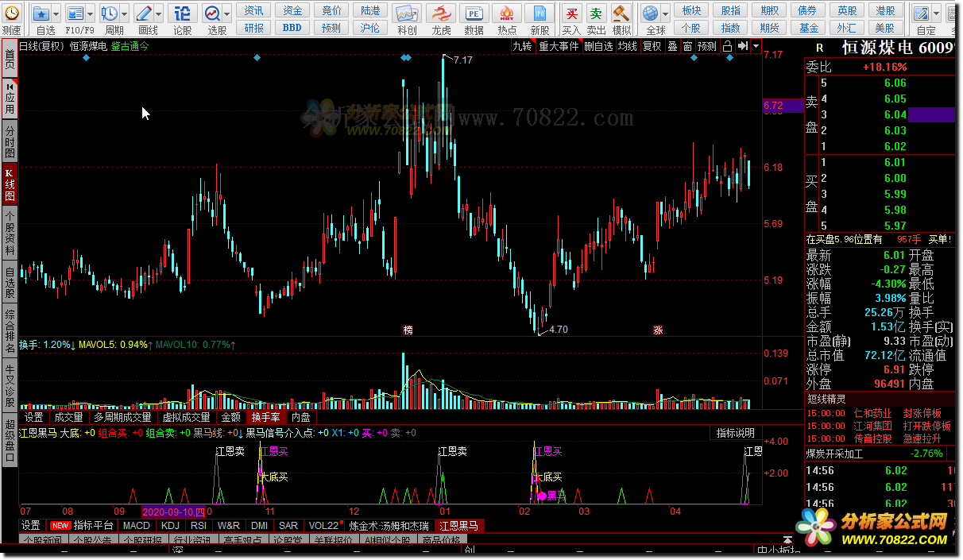Click the 期货 futures button
This screenshot has height=560, width=963.
[x=770, y=28]
